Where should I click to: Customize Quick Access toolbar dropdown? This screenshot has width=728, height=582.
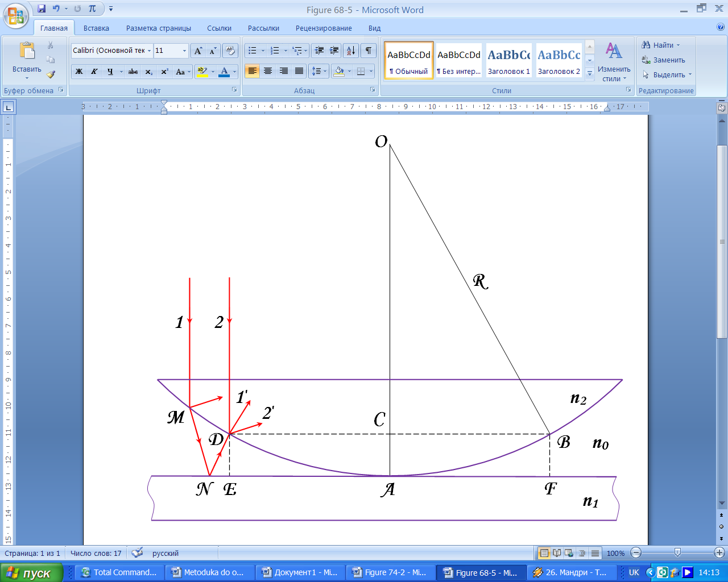point(111,9)
